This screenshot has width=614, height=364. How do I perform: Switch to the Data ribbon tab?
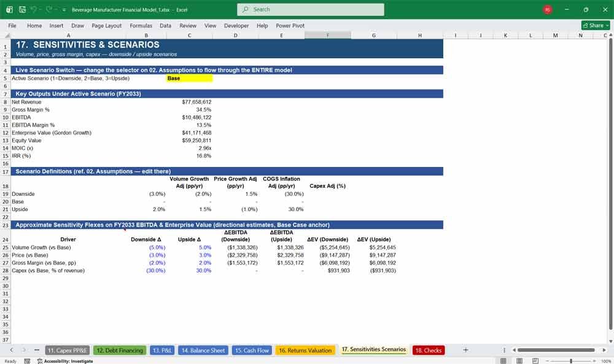[x=165, y=25]
